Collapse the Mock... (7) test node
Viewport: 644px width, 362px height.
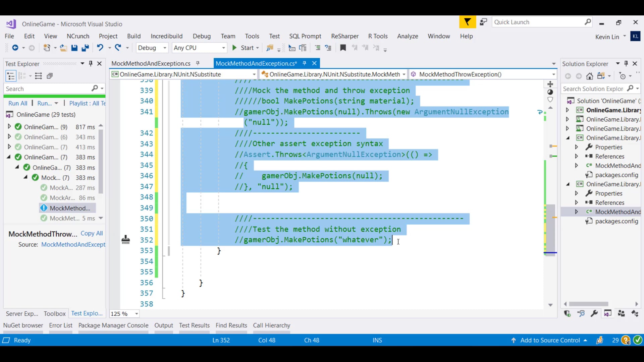point(25,177)
